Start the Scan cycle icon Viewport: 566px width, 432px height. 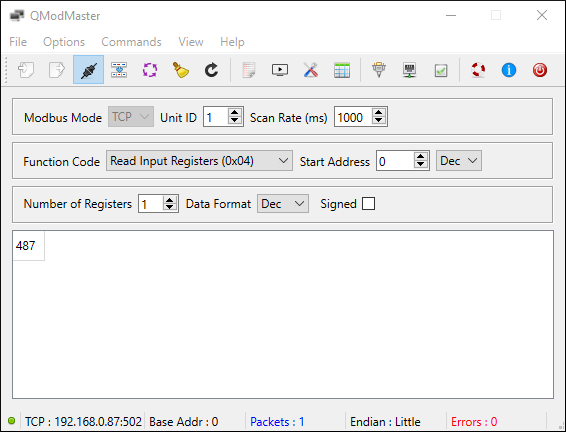150,70
